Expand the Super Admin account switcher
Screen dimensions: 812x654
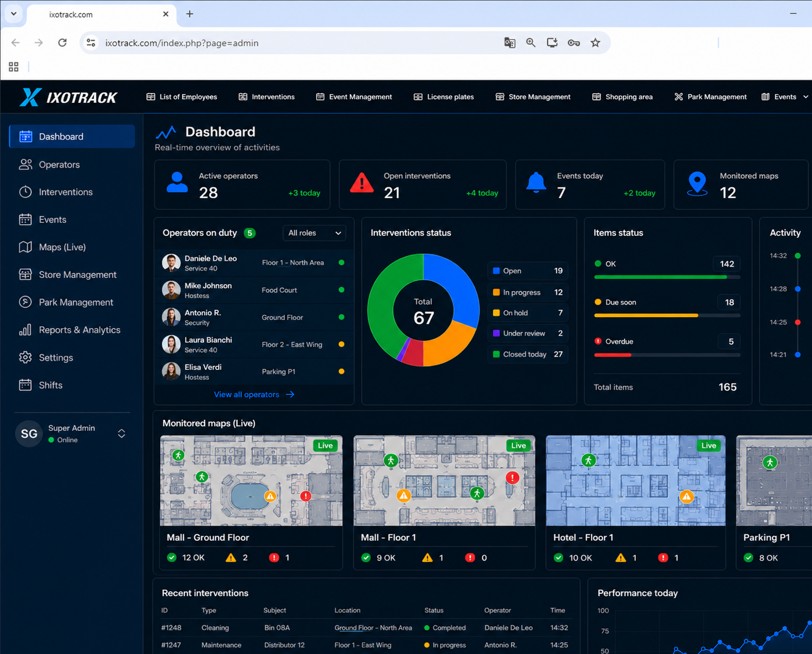point(121,434)
